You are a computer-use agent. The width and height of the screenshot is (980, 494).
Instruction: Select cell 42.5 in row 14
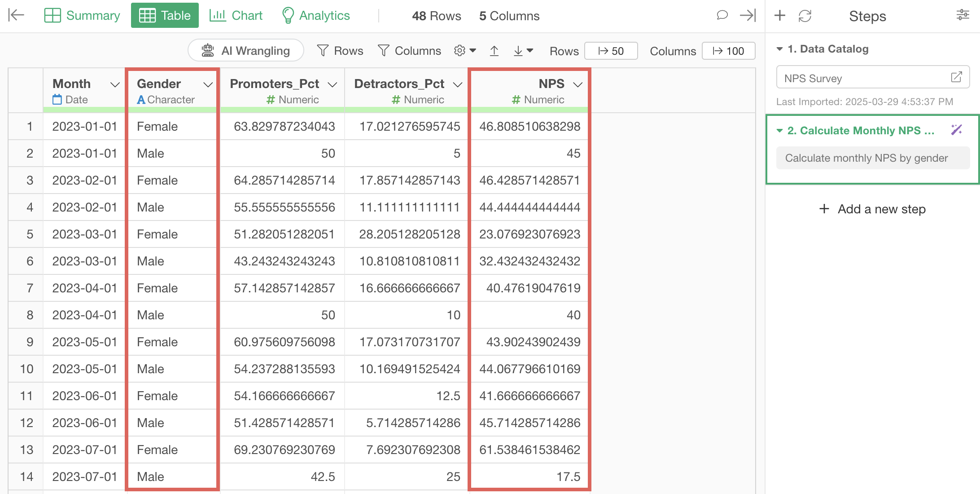click(x=282, y=477)
